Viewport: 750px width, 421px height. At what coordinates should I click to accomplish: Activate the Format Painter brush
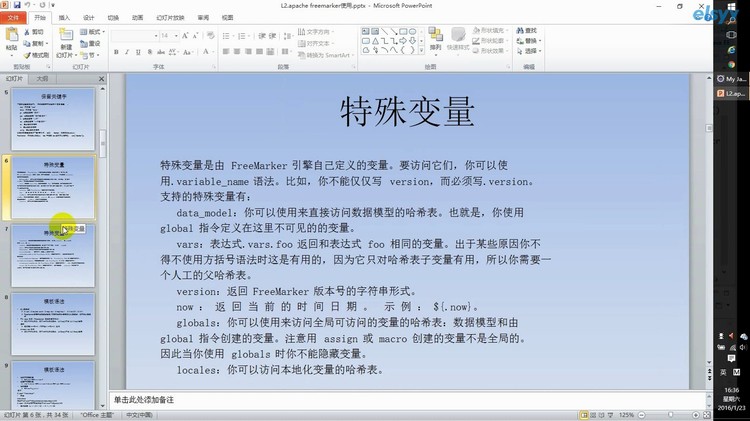tap(36, 55)
